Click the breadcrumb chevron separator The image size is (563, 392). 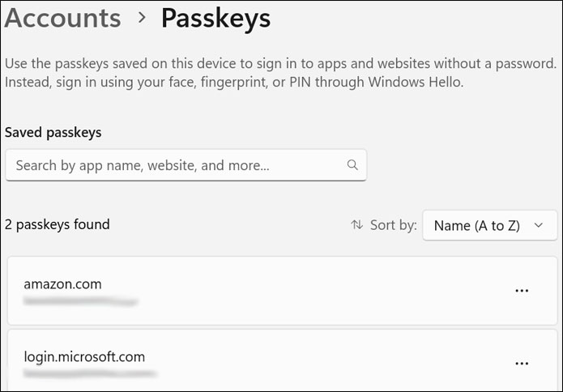pyautogui.click(x=143, y=18)
